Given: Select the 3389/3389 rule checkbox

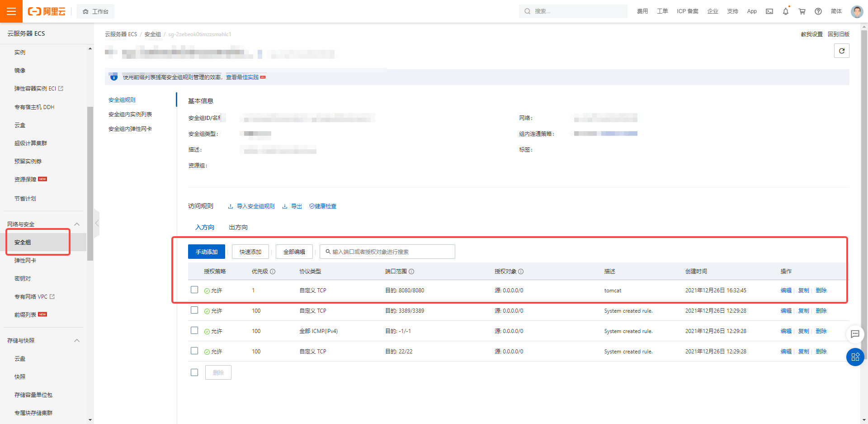Looking at the screenshot, I should [x=194, y=310].
